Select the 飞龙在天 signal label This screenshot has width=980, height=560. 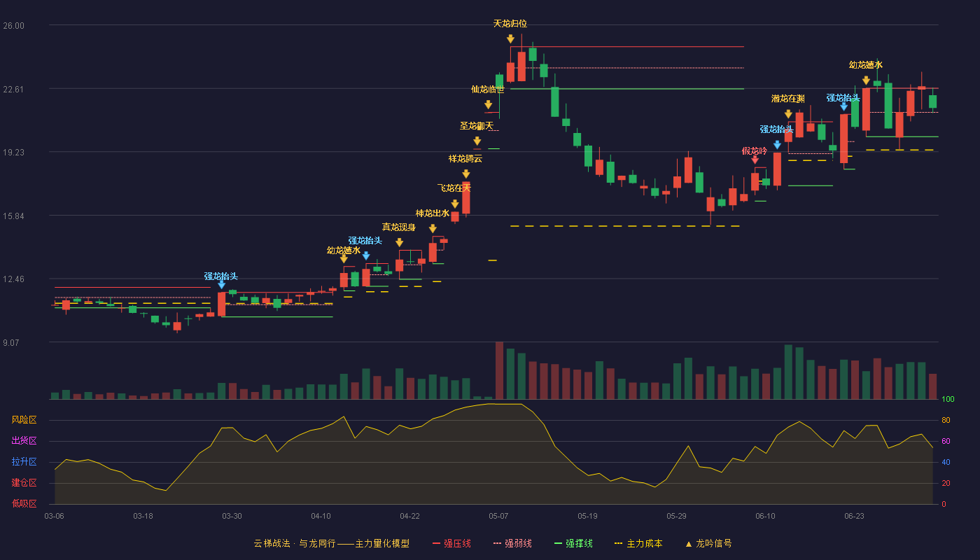(x=454, y=188)
